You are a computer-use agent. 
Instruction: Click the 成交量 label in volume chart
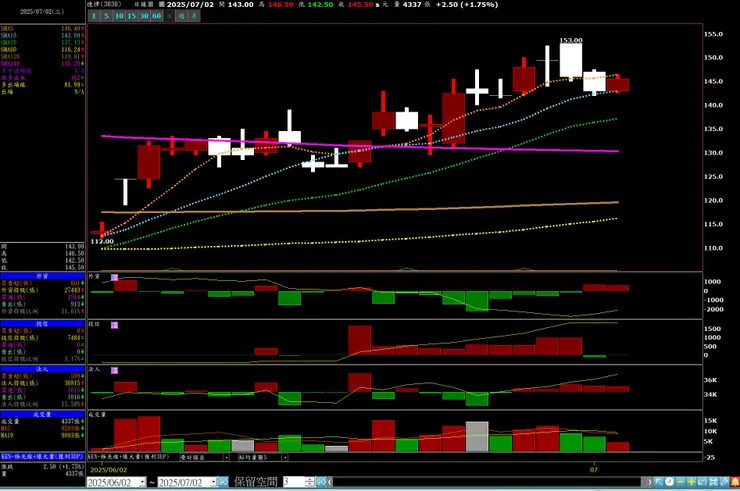97,415
